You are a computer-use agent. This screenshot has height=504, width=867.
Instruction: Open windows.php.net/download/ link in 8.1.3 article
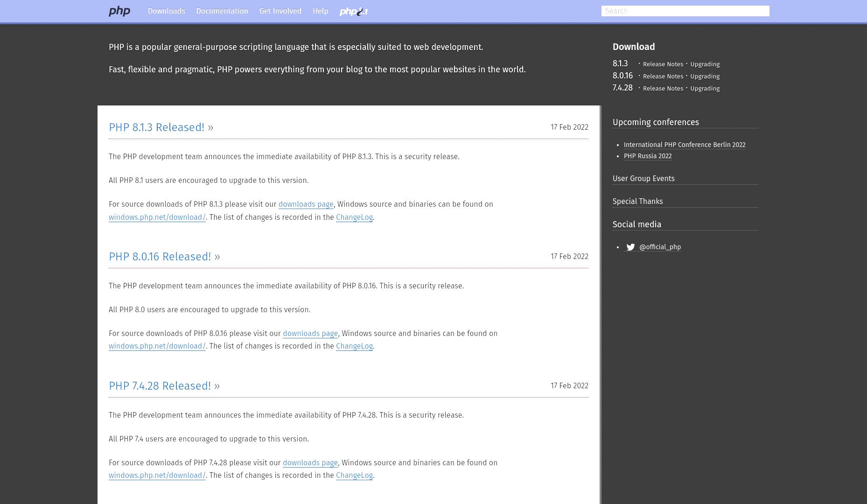pos(157,217)
